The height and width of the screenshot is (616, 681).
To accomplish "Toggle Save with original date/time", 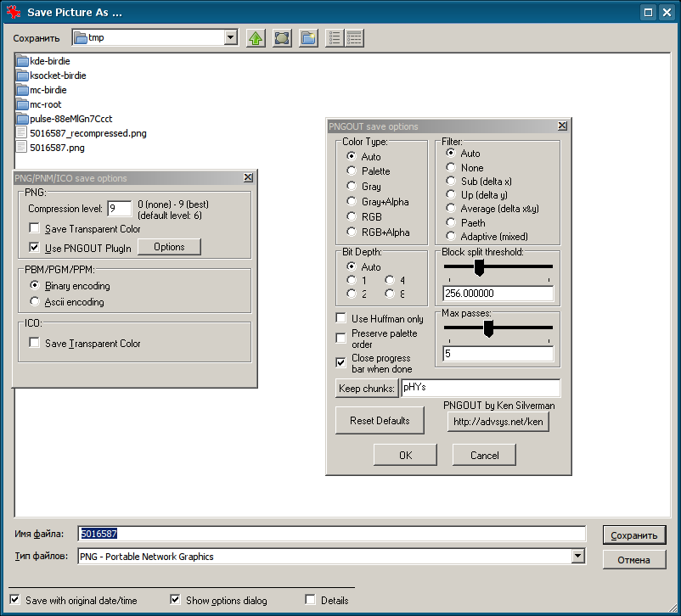I will coord(14,600).
